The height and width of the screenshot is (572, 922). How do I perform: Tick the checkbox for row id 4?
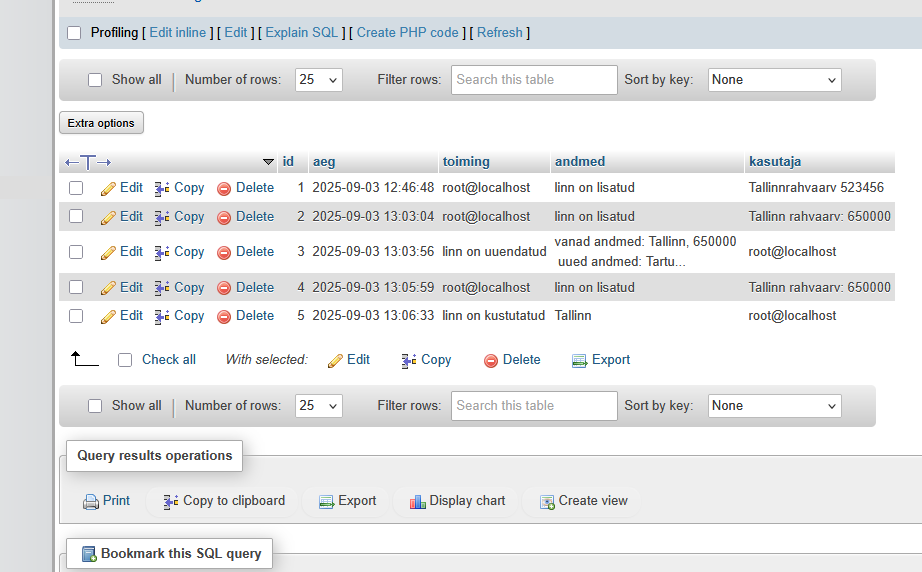(76, 288)
